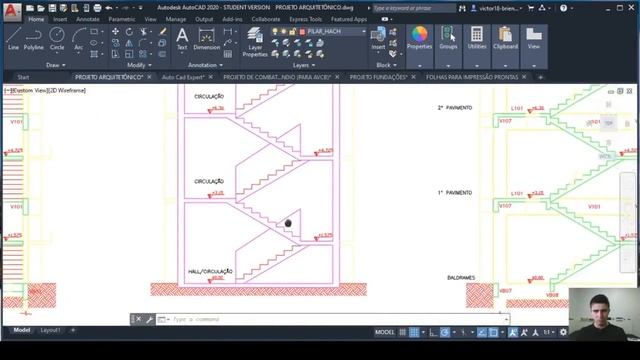
Task: Click the Save icon in quick access toolbar
Action: (x=52, y=8)
